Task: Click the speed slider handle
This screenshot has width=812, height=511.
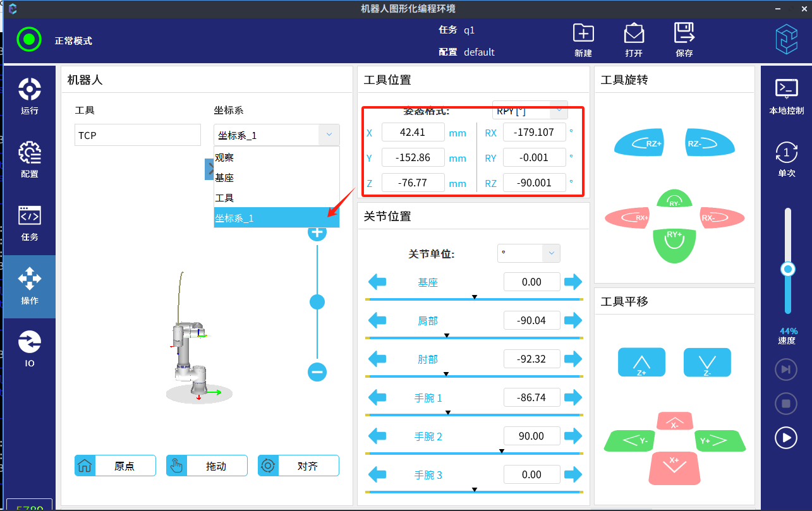Action: 787,270
